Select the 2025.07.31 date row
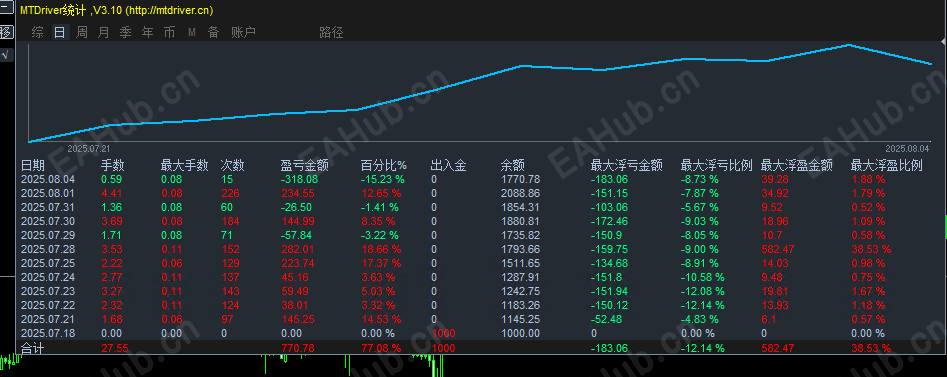The width and height of the screenshot is (947, 377). [48, 207]
